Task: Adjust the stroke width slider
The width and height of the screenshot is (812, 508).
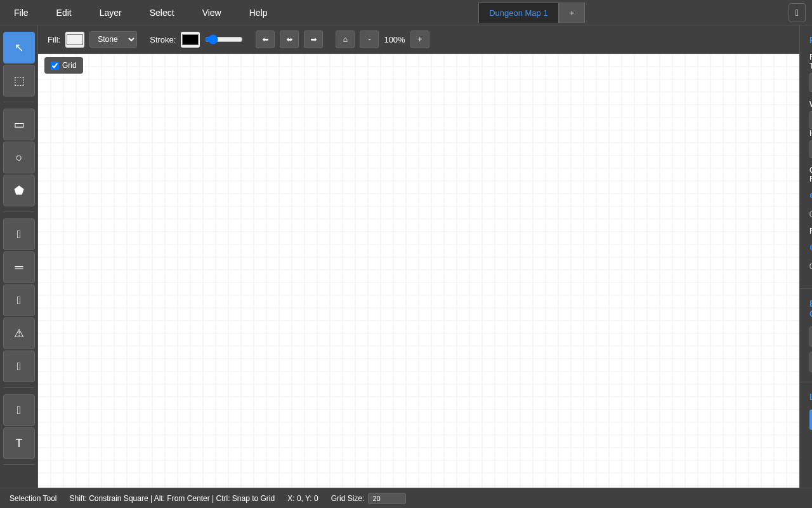Action: pyautogui.click(x=223, y=39)
